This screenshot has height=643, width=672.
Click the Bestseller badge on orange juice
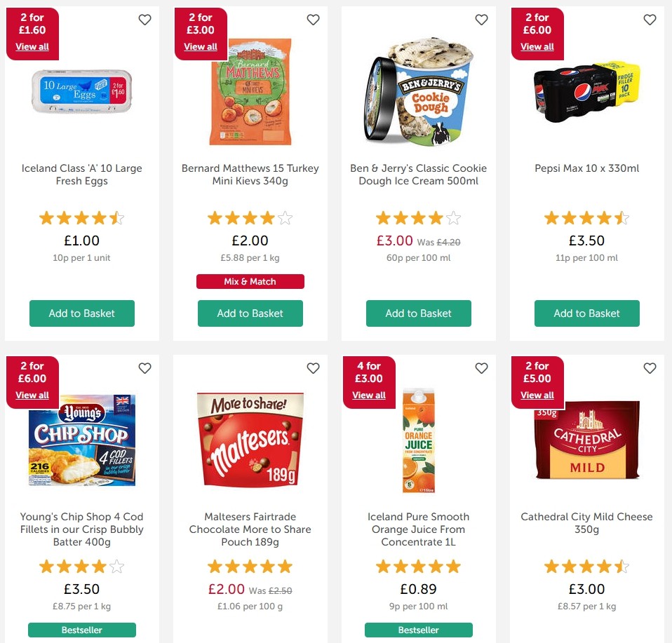[418, 630]
